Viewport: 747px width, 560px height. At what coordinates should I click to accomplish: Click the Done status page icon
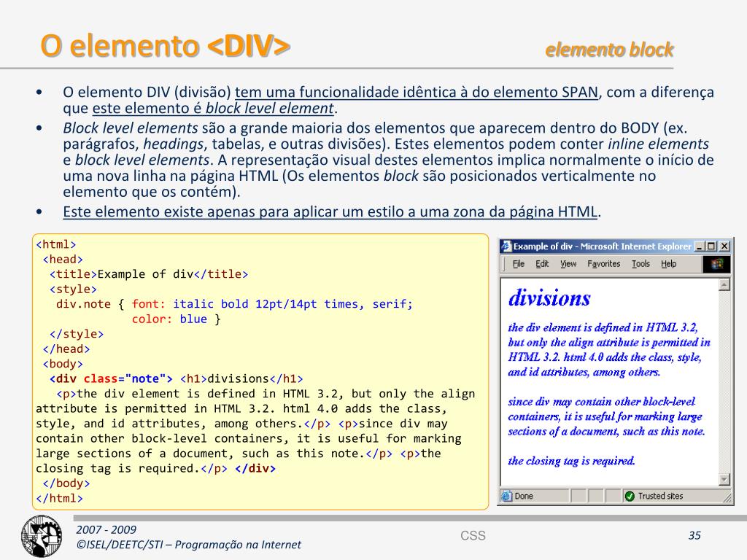click(506, 496)
